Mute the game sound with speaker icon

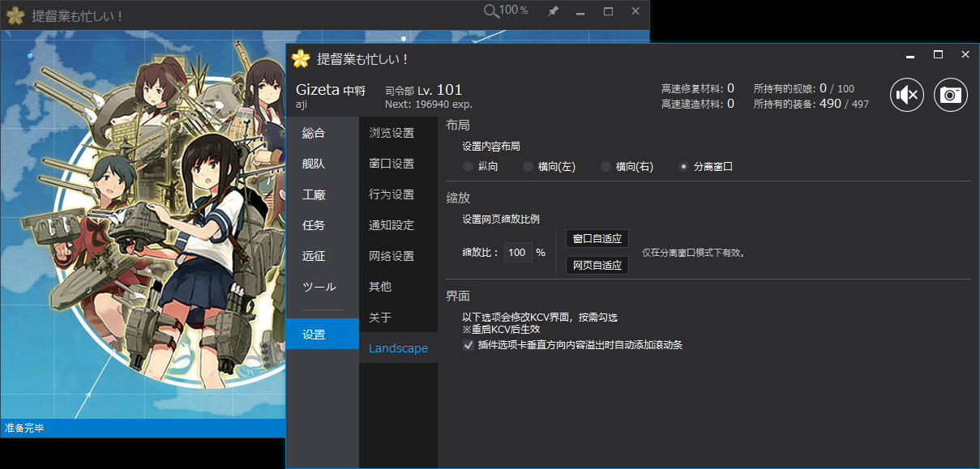click(x=907, y=95)
